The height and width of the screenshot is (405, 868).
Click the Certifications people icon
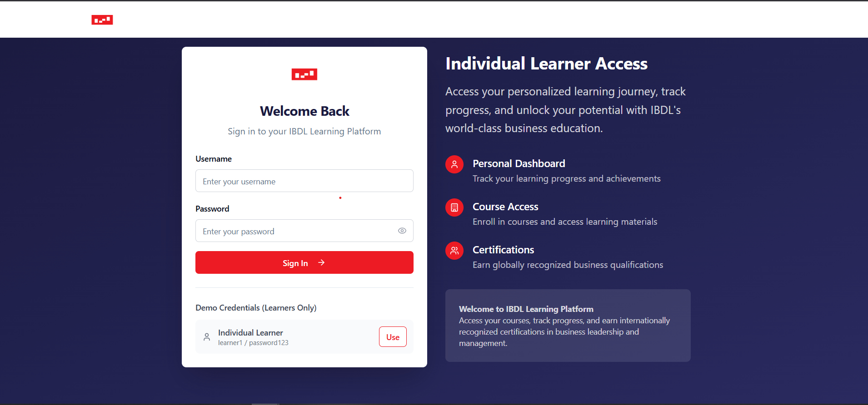(x=454, y=251)
